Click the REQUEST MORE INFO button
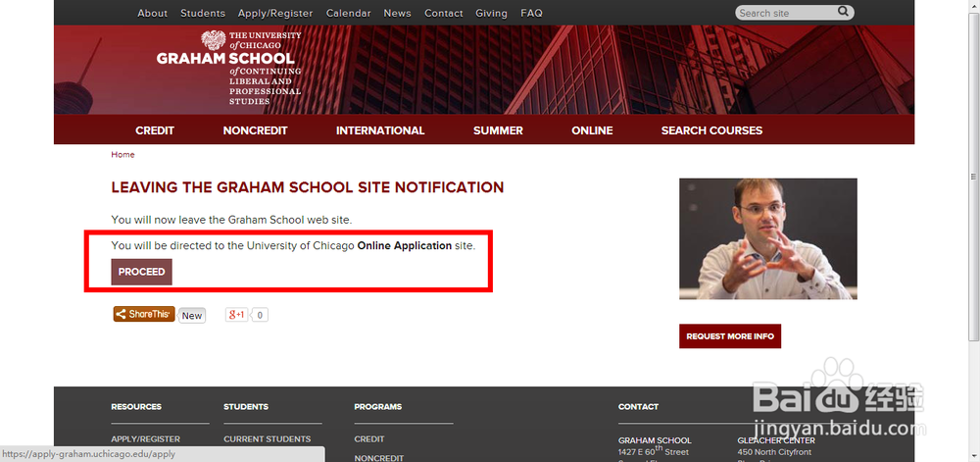Viewport: 980px width, 462px height. coord(730,336)
